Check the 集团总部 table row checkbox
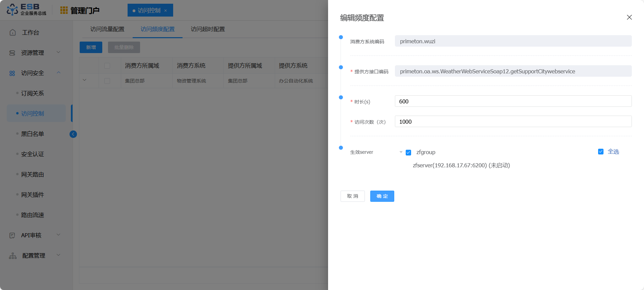The height and width of the screenshot is (290, 644). [107, 81]
